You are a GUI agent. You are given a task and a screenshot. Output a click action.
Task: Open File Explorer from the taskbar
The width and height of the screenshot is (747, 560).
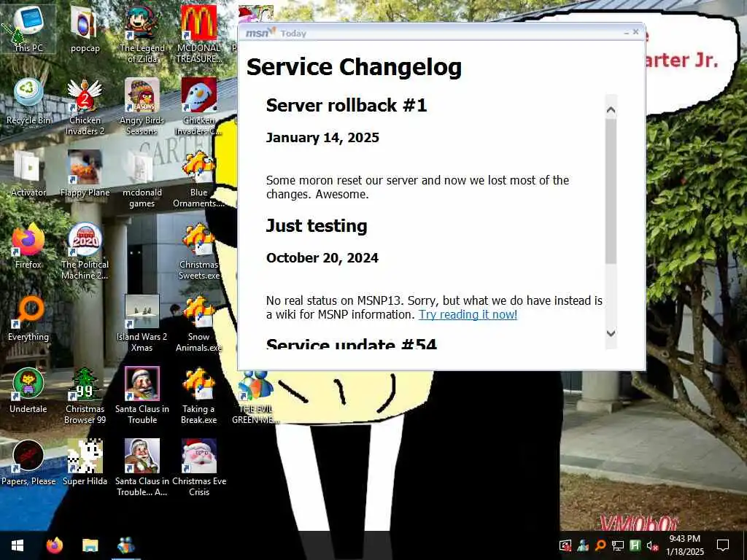click(90, 545)
